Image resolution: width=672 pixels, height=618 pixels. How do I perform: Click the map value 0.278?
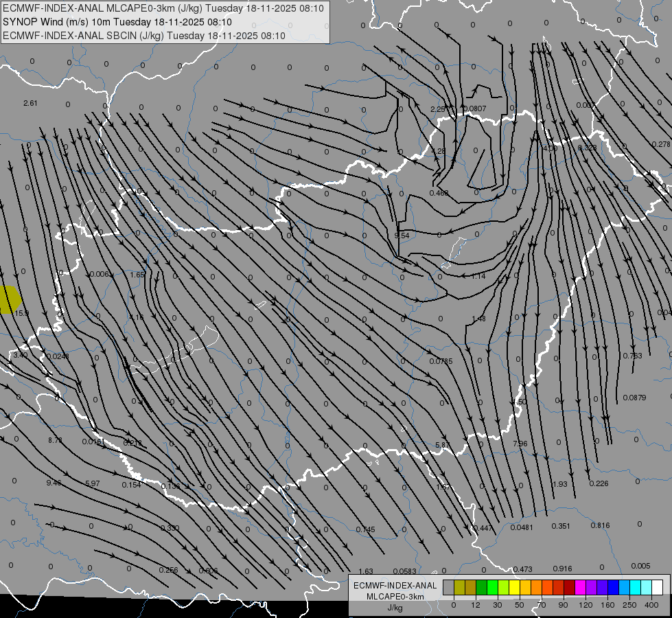[x=661, y=144]
